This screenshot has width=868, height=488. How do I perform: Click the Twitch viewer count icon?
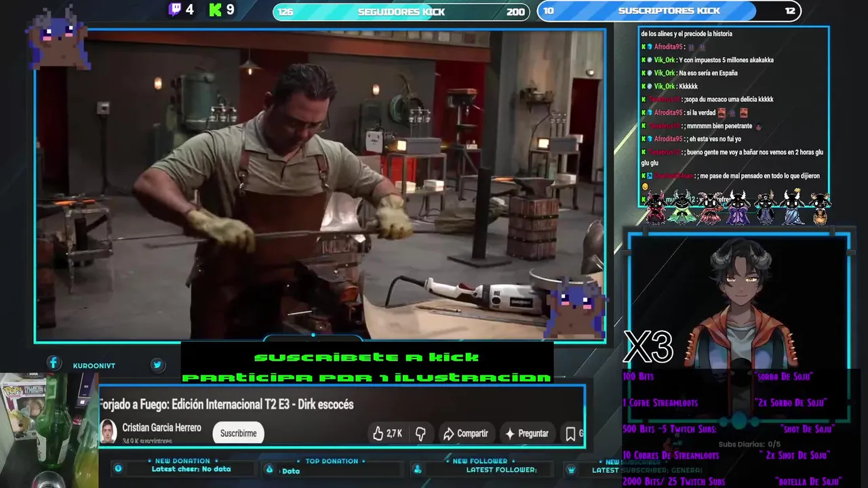click(x=175, y=9)
